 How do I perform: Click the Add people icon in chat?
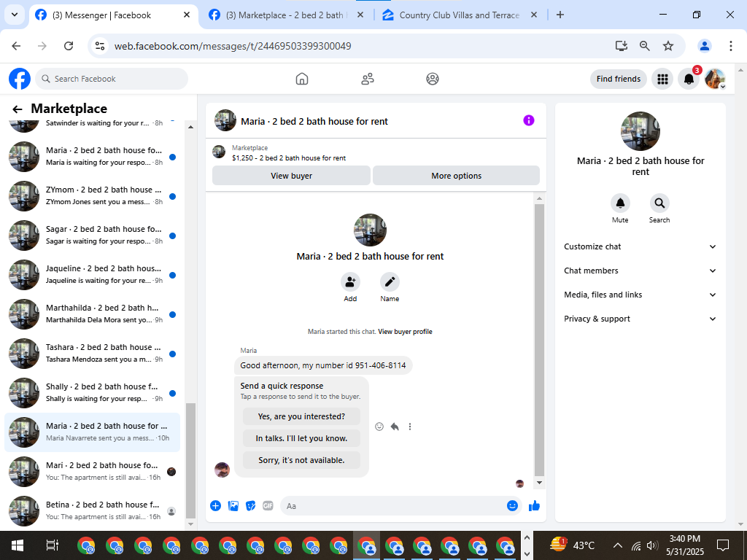pos(350,282)
